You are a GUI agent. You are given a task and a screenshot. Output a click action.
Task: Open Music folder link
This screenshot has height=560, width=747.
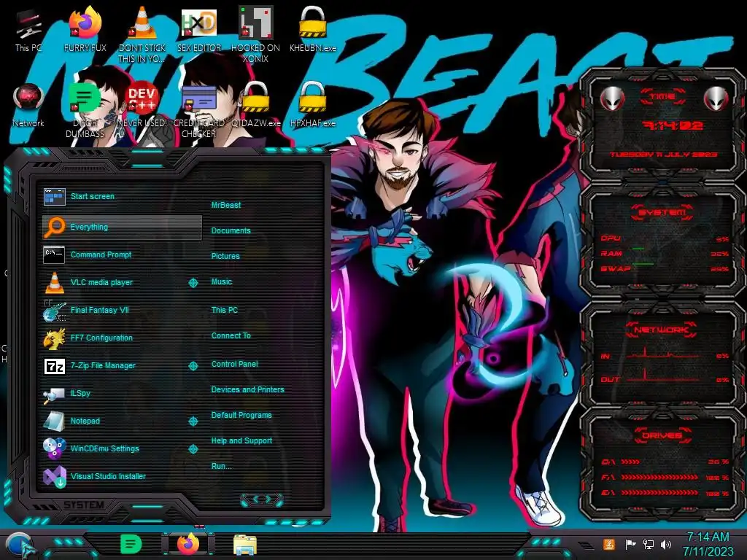(222, 282)
